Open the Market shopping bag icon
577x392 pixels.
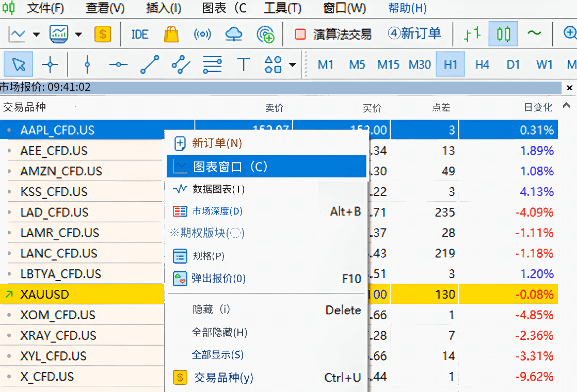click(171, 34)
